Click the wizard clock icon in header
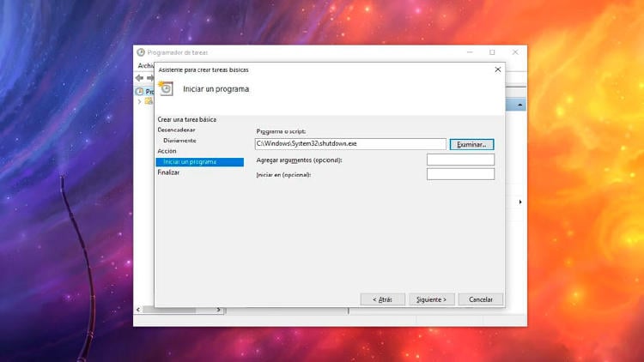This screenshot has width=644, height=362. pos(165,87)
